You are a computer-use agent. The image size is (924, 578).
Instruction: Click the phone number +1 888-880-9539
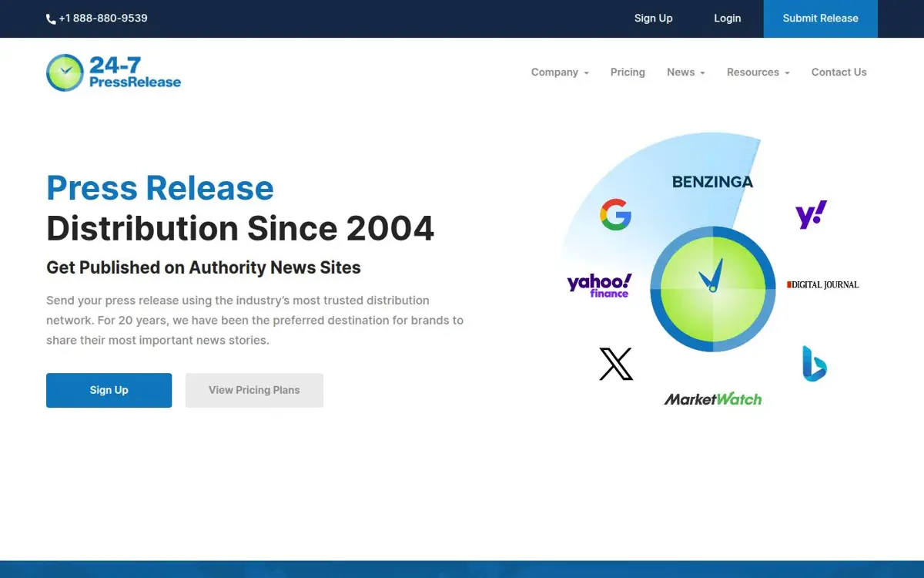(x=103, y=18)
